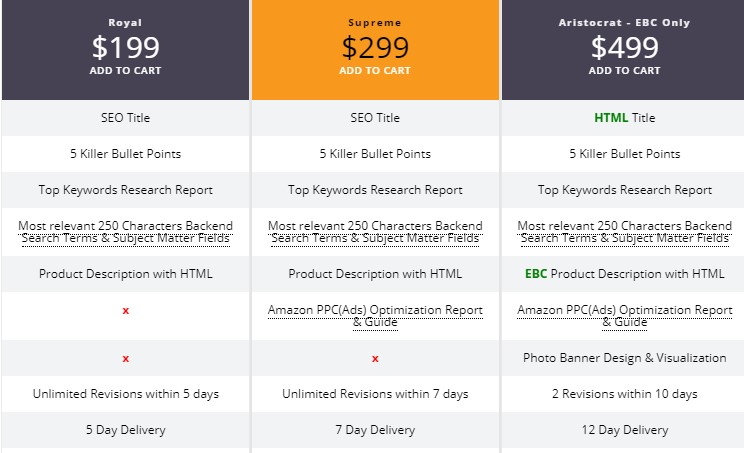Click the red X above Royal's Unlimited Revisions

point(125,359)
